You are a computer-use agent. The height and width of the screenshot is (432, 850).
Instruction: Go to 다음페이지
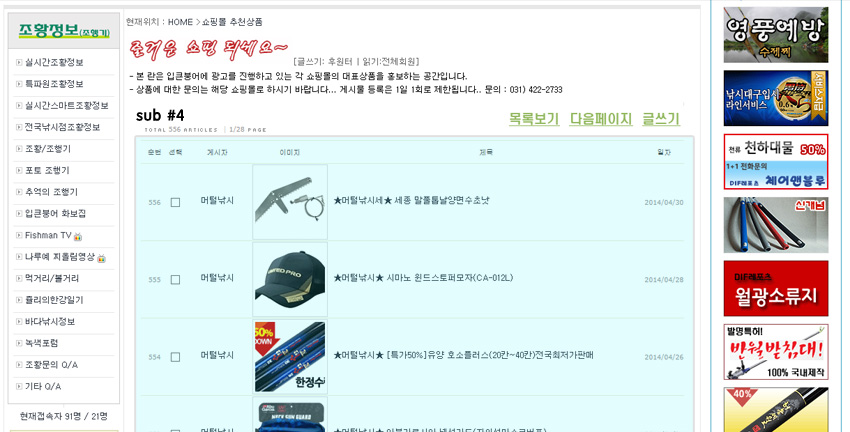601,119
